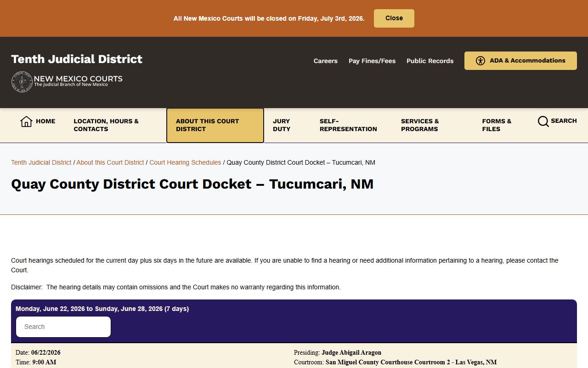Click the Disclaimer paragraph text
This screenshot has height=368, width=588.
176,287
